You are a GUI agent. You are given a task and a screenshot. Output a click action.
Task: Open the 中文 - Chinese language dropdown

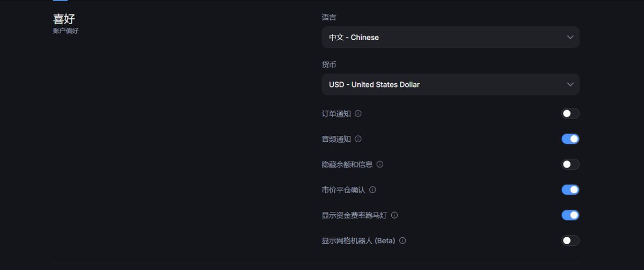[x=450, y=38]
